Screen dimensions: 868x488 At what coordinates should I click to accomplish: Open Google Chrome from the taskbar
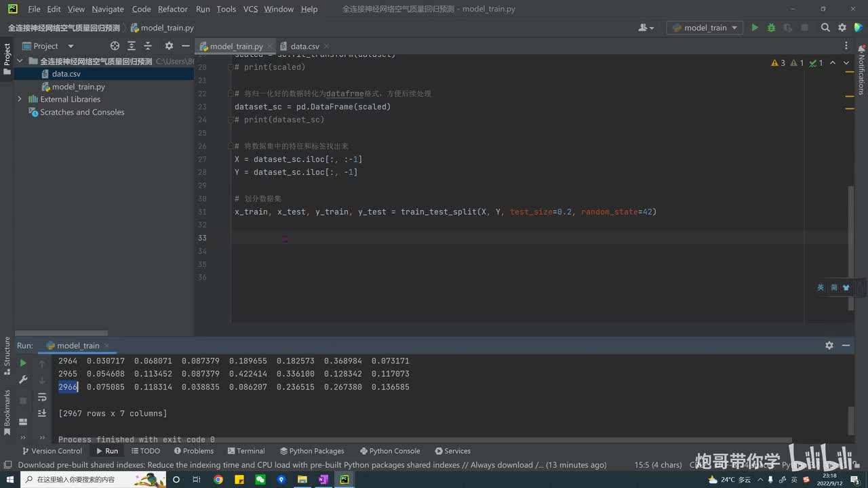tap(218, 479)
